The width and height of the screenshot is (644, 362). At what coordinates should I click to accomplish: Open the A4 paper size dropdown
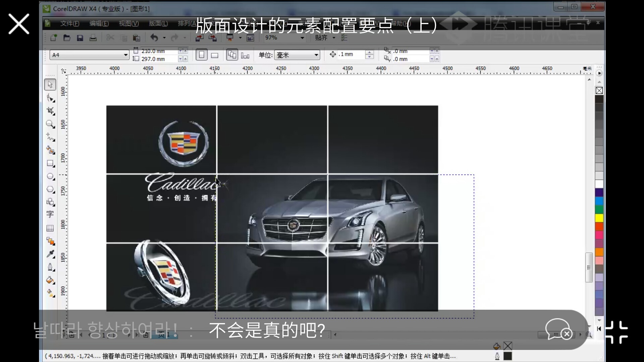click(x=125, y=55)
